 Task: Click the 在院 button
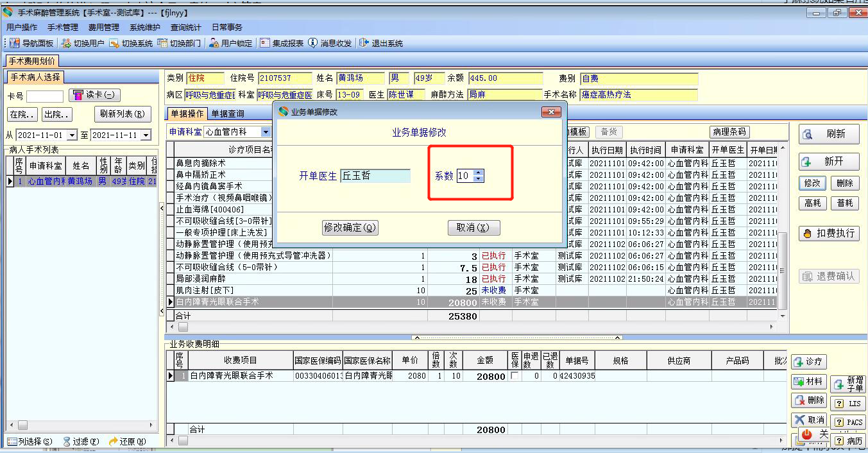[22, 115]
